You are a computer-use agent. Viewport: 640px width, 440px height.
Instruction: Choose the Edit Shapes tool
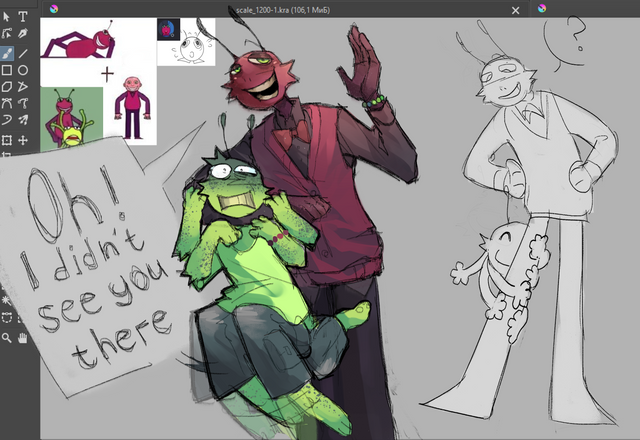[x=6, y=35]
